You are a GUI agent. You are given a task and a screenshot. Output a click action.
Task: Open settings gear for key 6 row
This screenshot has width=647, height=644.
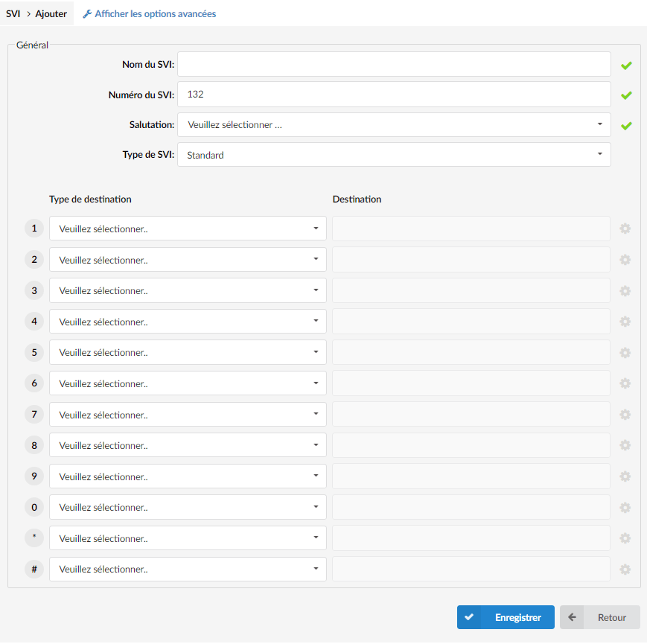[x=625, y=383]
